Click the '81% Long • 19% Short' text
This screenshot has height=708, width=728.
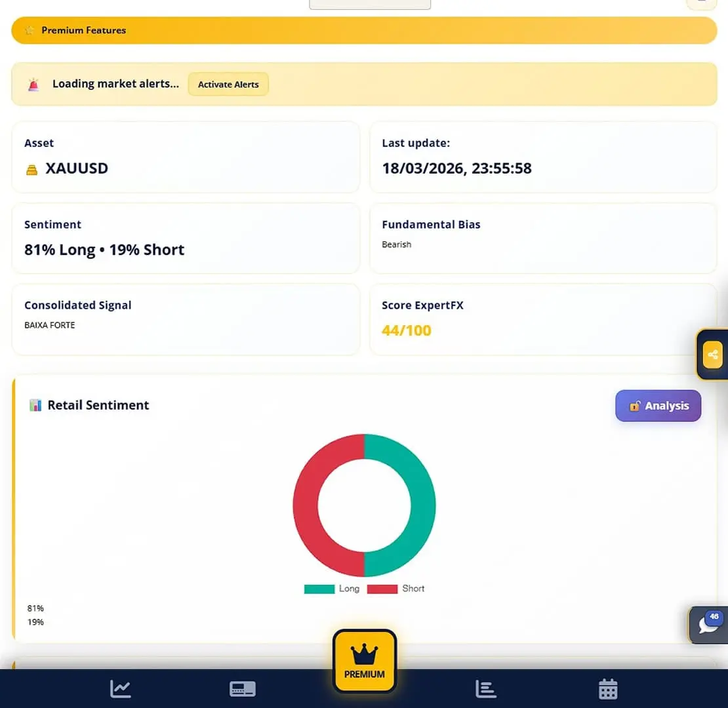pyautogui.click(x=104, y=250)
